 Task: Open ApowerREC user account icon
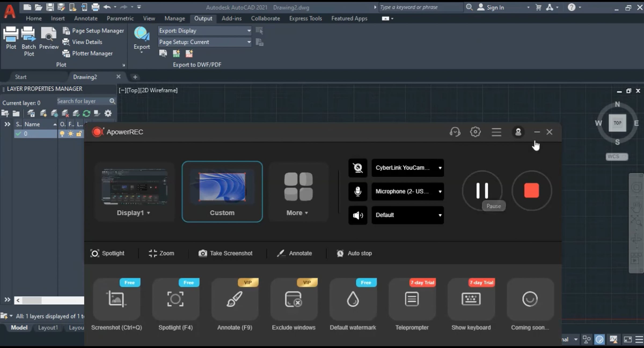coord(518,132)
